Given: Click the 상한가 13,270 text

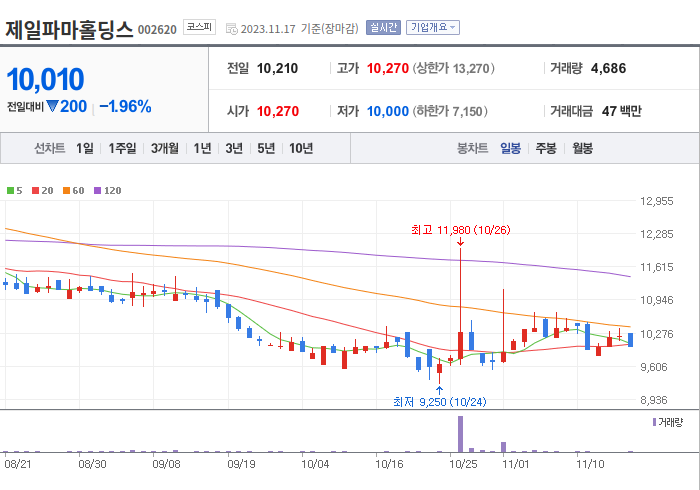Looking at the screenshot, I should pos(454,68).
